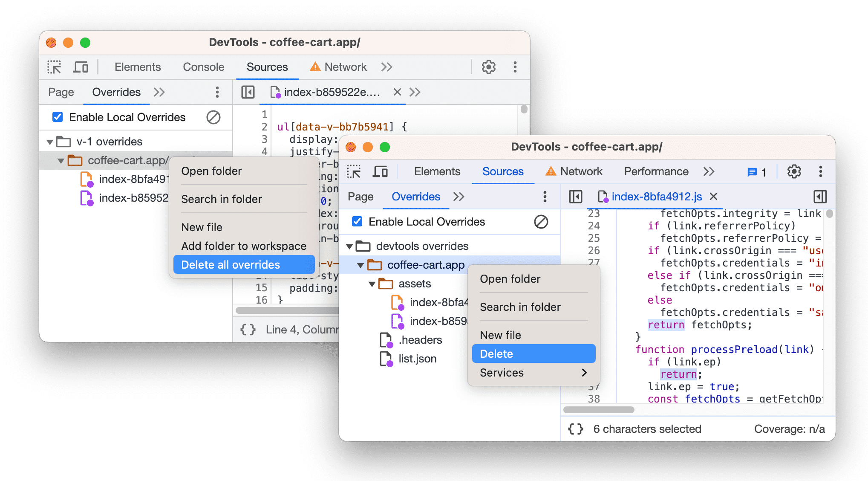Select the Overrides tab in front window
868x481 pixels.
(x=414, y=197)
